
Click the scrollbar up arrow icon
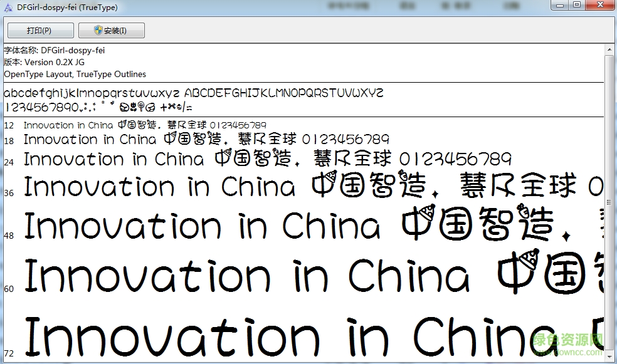pos(611,49)
